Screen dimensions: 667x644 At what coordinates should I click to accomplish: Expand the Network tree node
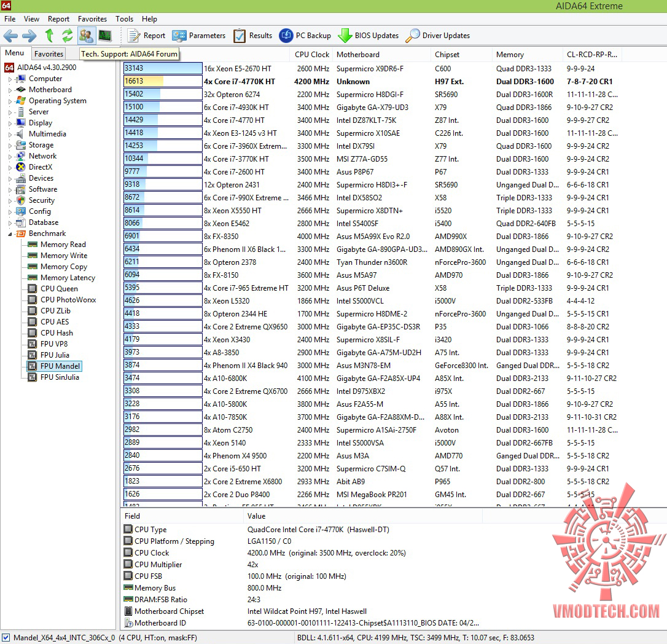[x=10, y=156]
